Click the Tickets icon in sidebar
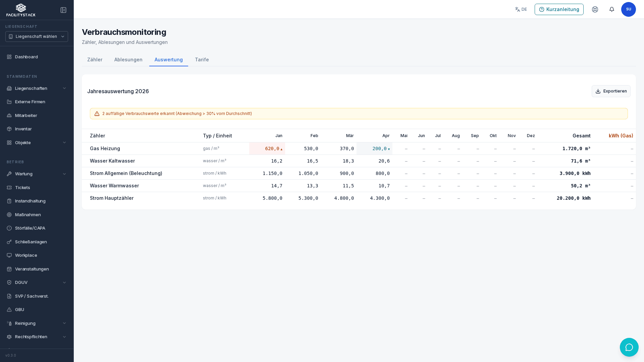This screenshot has height=362, width=644. click(9, 188)
